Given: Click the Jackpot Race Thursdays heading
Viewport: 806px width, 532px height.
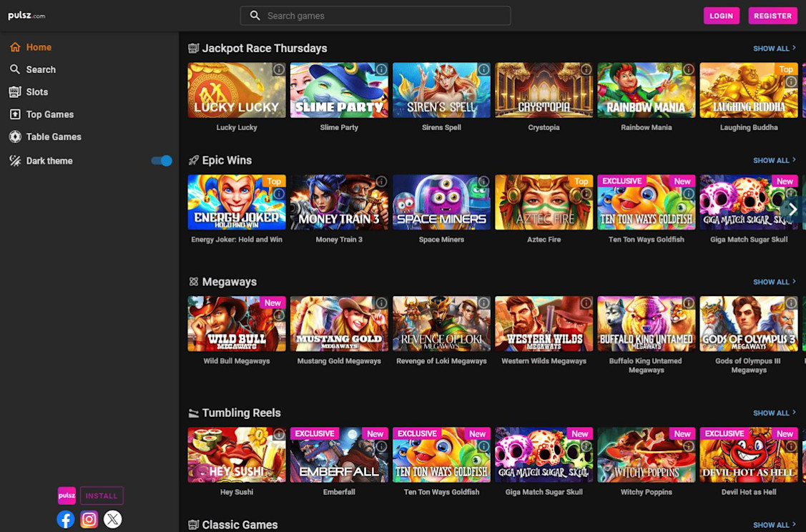Looking at the screenshot, I should 264,49.
